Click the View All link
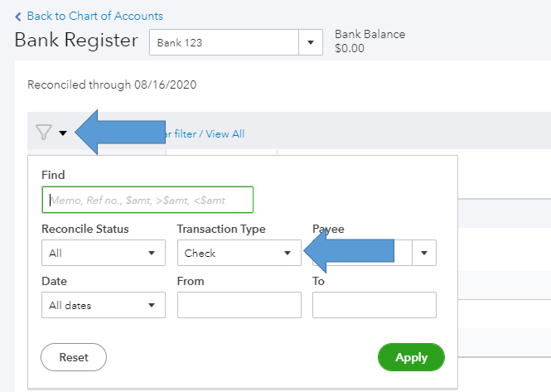The width and height of the screenshot is (551, 392). point(225,134)
